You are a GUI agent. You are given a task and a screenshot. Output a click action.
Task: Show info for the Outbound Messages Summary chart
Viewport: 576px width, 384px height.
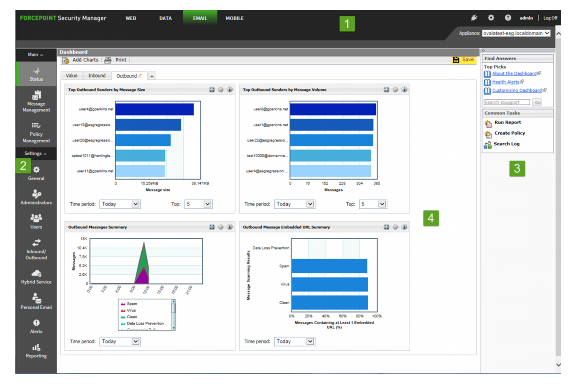pos(230,227)
